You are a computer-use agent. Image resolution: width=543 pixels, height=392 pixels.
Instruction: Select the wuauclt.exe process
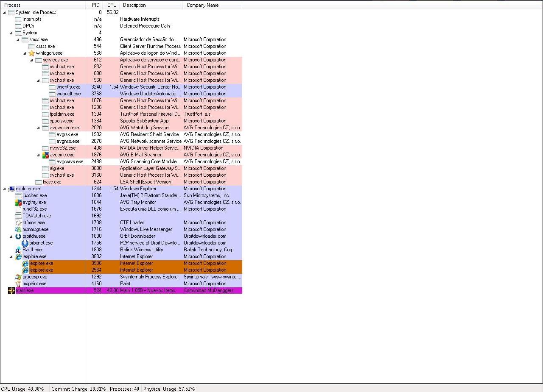[x=121, y=94]
